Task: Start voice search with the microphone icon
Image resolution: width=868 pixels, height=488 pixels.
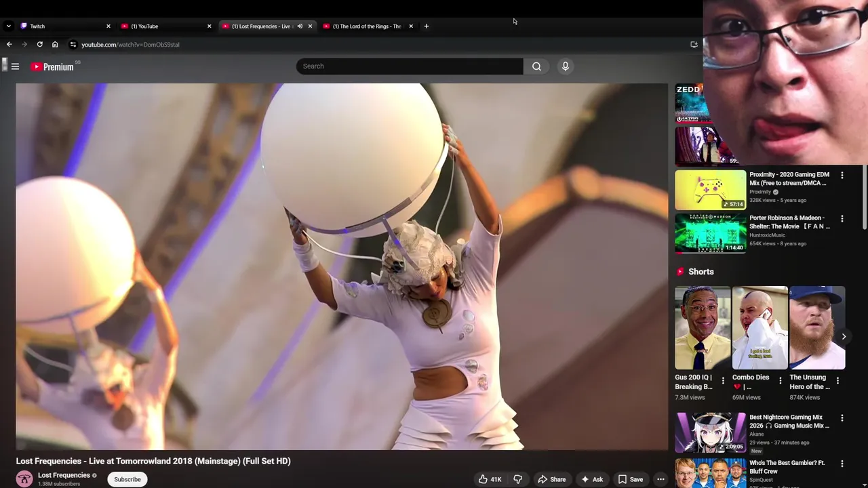Action: click(x=565, y=66)
